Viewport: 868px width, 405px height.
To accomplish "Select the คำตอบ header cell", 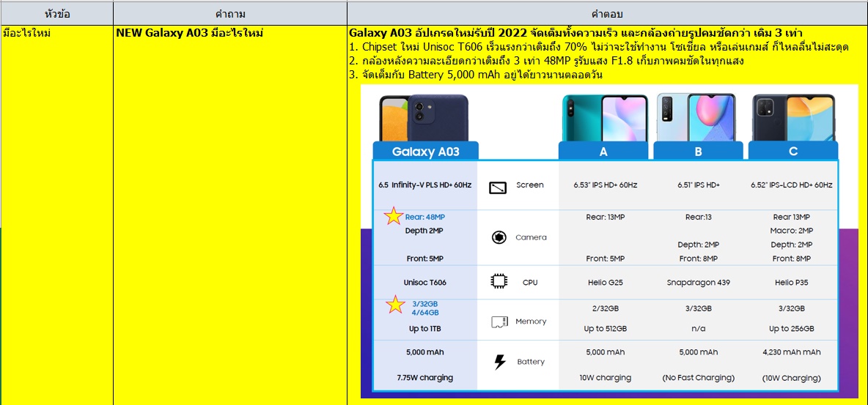I will pyautogui.click(x=607, y=14).
